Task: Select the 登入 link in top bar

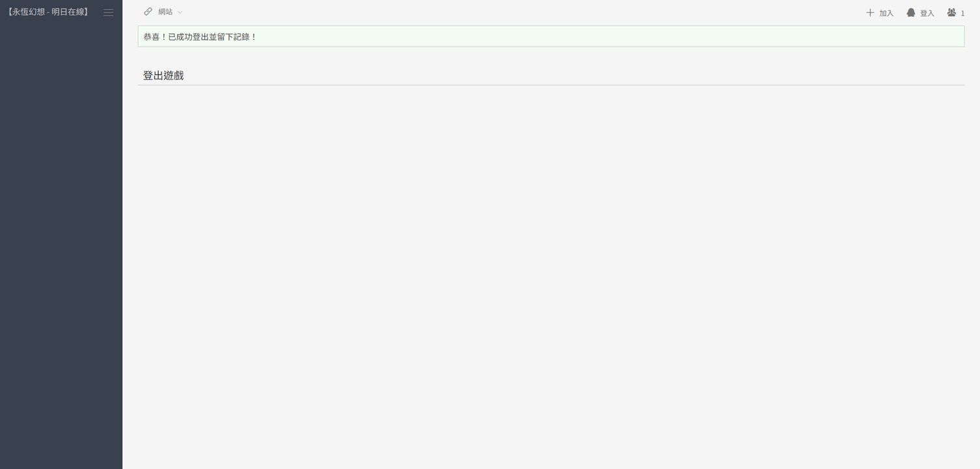Action: coord(927,13)
